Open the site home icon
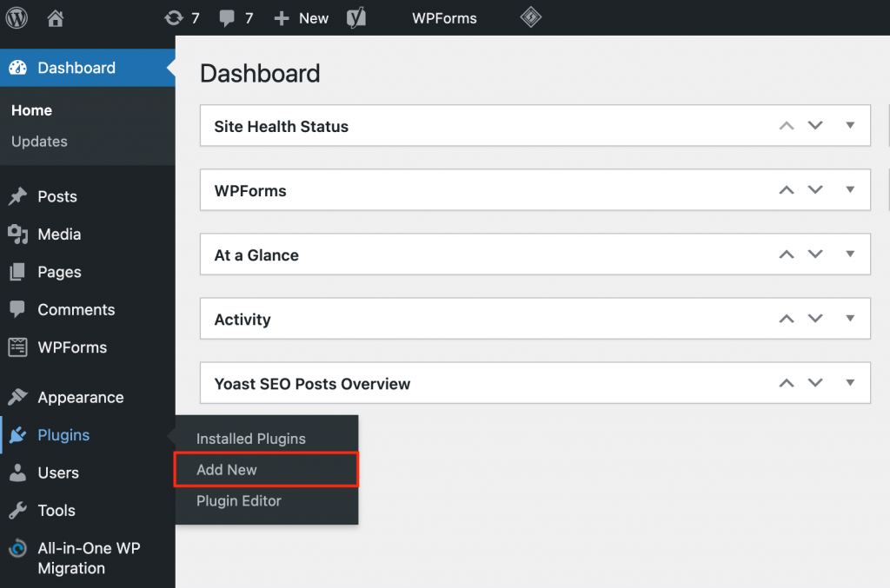This screenshot has width=890, height=588. pos(56,17)
